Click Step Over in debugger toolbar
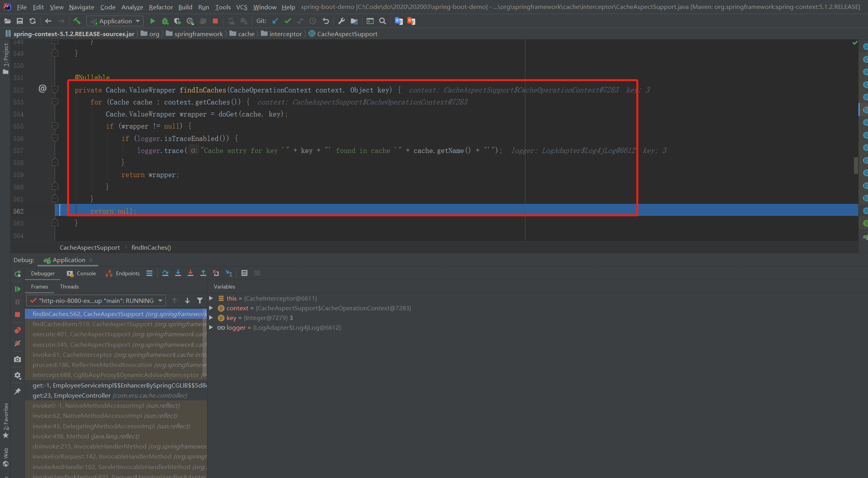The height and width of the screenshot is (478, 868). (x=165, y=273)
